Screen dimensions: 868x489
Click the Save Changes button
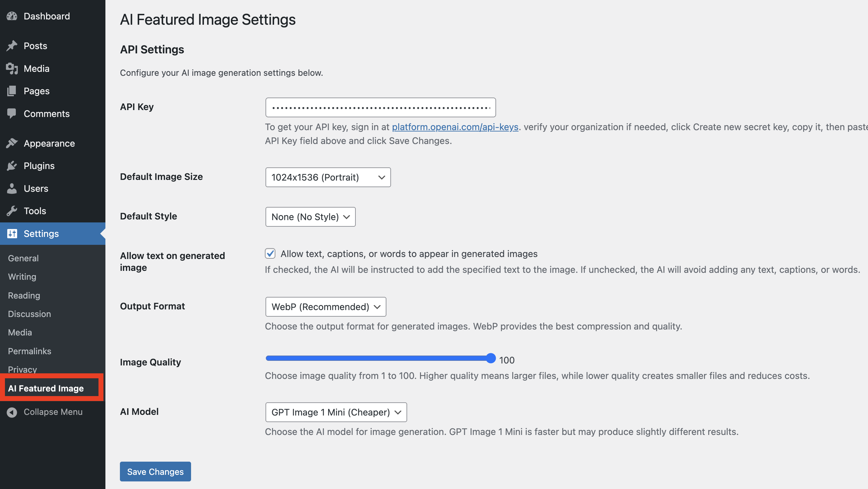tap(155, 472)
